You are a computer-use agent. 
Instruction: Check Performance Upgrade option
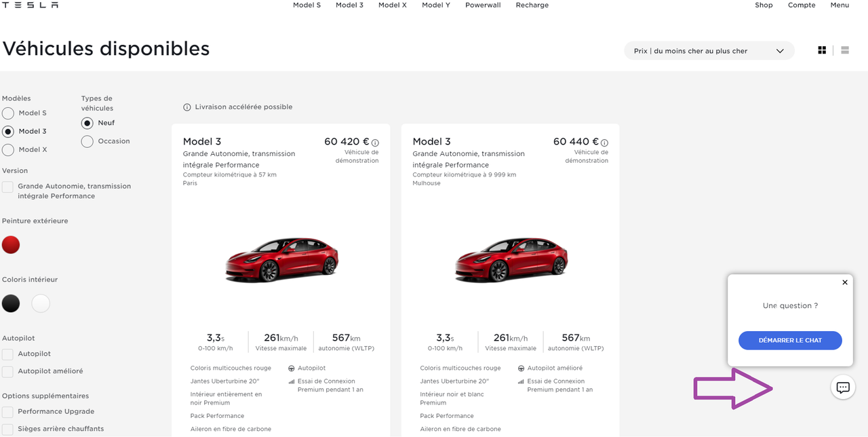(7, 412)
